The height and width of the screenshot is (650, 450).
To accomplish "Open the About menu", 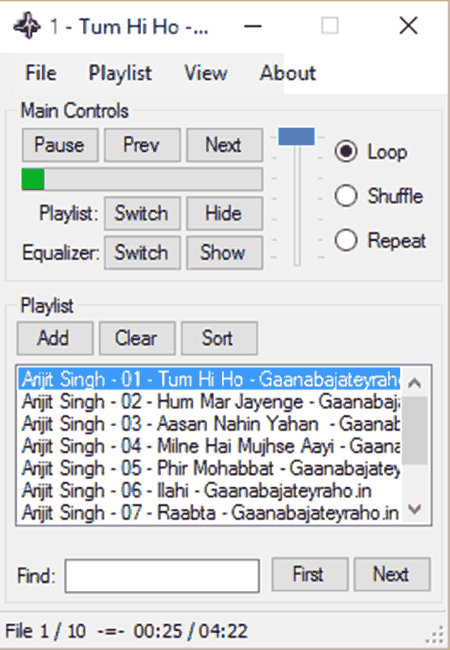I will (288, 73).
